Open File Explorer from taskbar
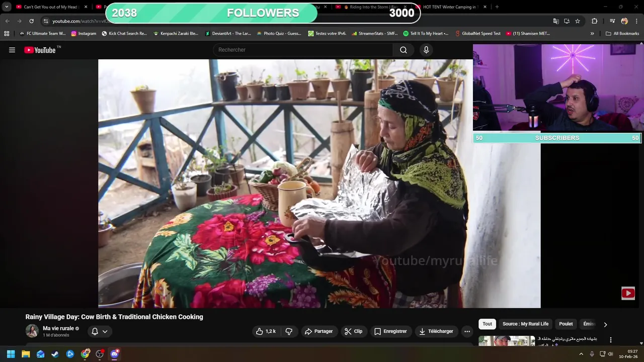Image resolution: width=644 pixels, height=362 pixels. [x=26, y=354]
